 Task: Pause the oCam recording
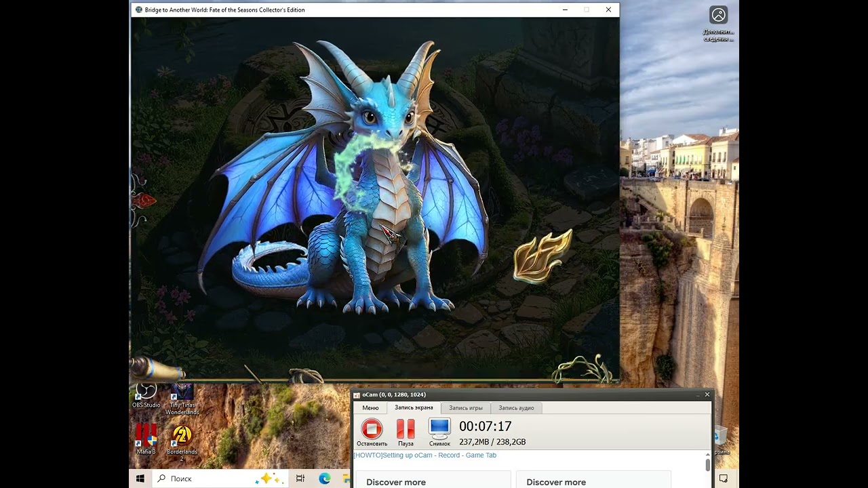coord(406,429)
